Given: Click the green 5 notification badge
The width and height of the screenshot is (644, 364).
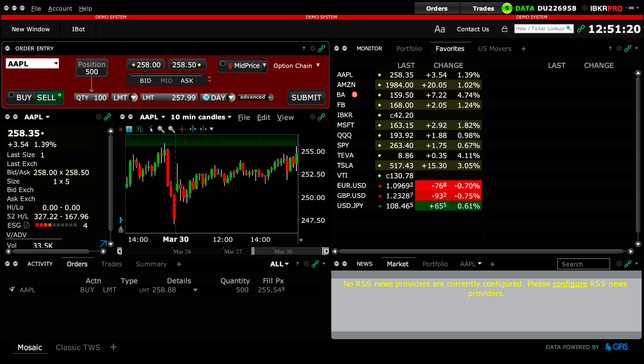Looking at the screenshot, I should pyautogui.click(x=507, y=8).
